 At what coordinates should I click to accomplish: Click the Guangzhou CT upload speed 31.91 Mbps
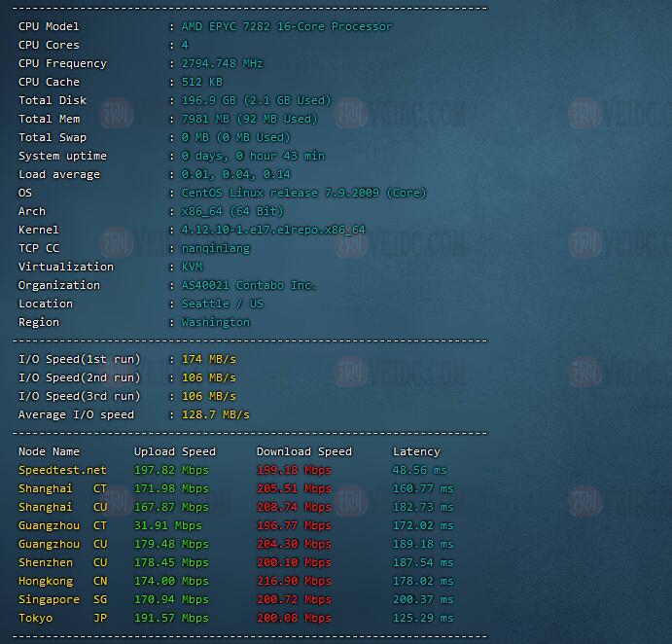point(167,525)
